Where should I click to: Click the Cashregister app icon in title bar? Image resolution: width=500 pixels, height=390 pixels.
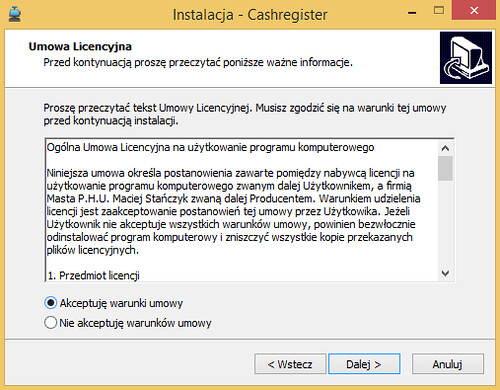coord(15,15)
